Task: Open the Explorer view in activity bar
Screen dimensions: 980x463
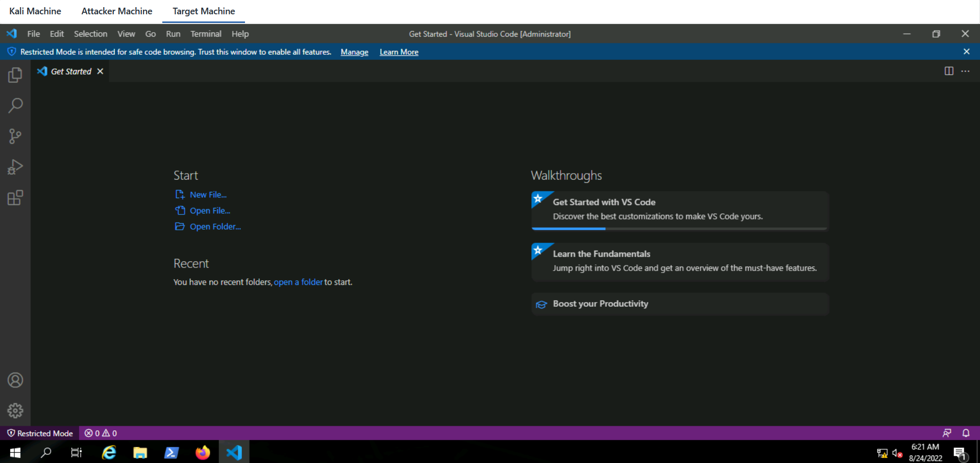Action: [15, 75]
